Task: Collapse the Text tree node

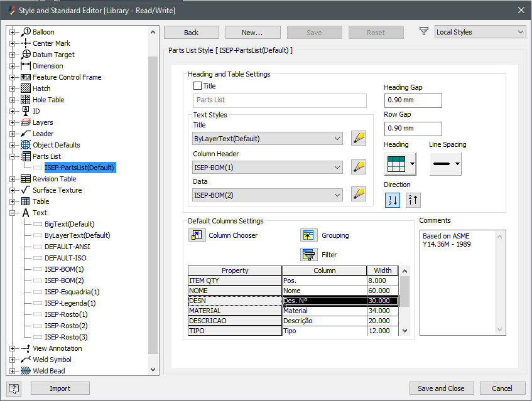Action: (x=13, y=213)
